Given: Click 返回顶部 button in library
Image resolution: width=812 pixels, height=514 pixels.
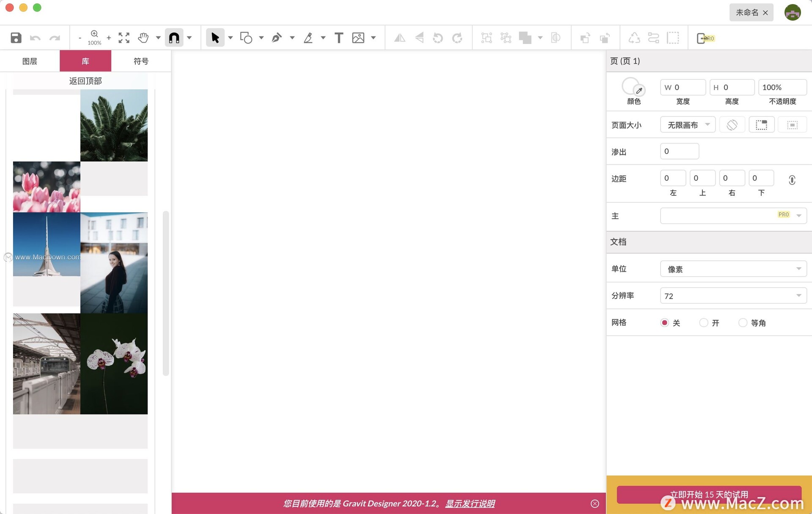Looking at the screenshot, I should (85, 81).
